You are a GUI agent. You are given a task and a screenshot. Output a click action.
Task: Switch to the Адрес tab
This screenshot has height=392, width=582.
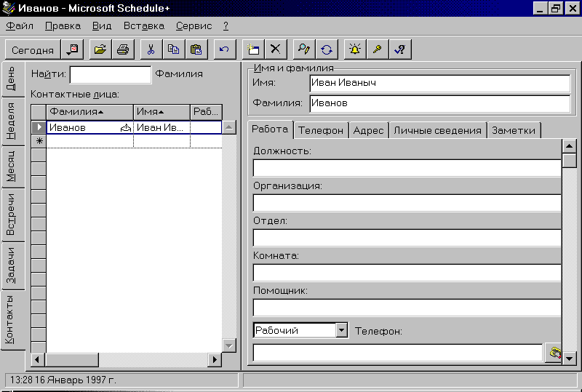tap(368, 130)
